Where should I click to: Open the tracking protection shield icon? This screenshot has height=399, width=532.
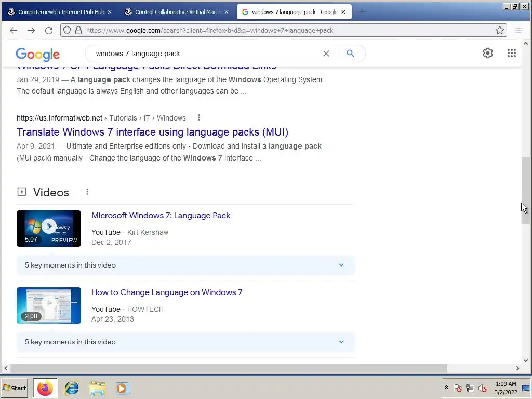pos(67,31)
